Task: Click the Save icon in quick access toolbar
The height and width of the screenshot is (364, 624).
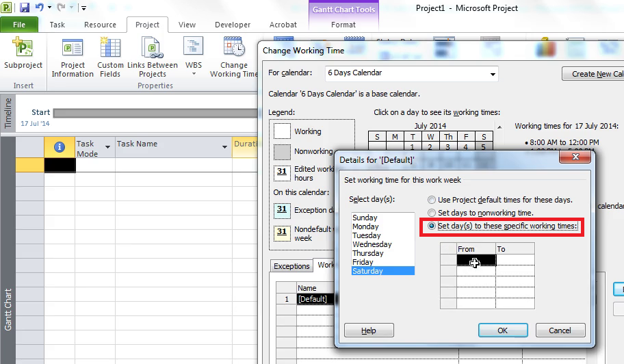Action: pos(25,7)
